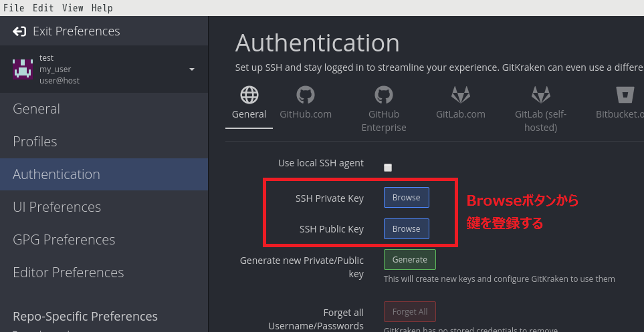Open the File menu
This screenshot has width=644, height=332.
13,8
